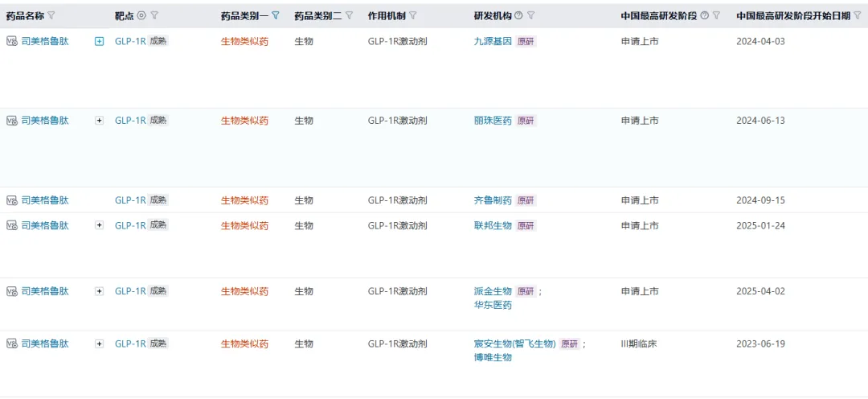868x399 pixels.
Task: Click the help icon beside 中国最高研发阶段 header
Action: click(705, 15)
